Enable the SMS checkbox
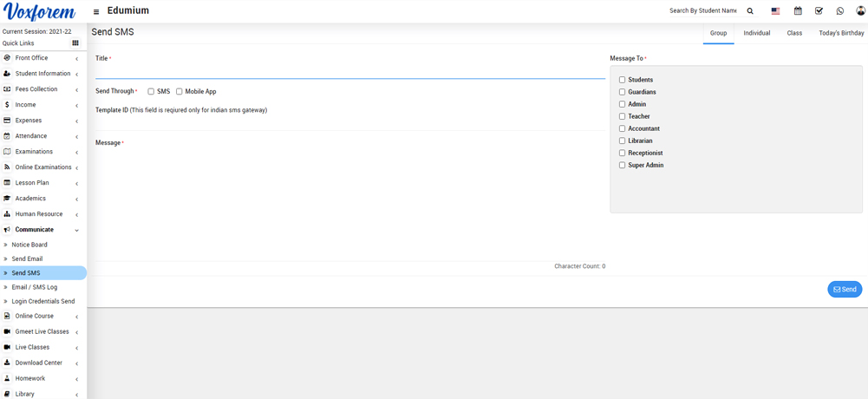 click(x=151, y=91)
